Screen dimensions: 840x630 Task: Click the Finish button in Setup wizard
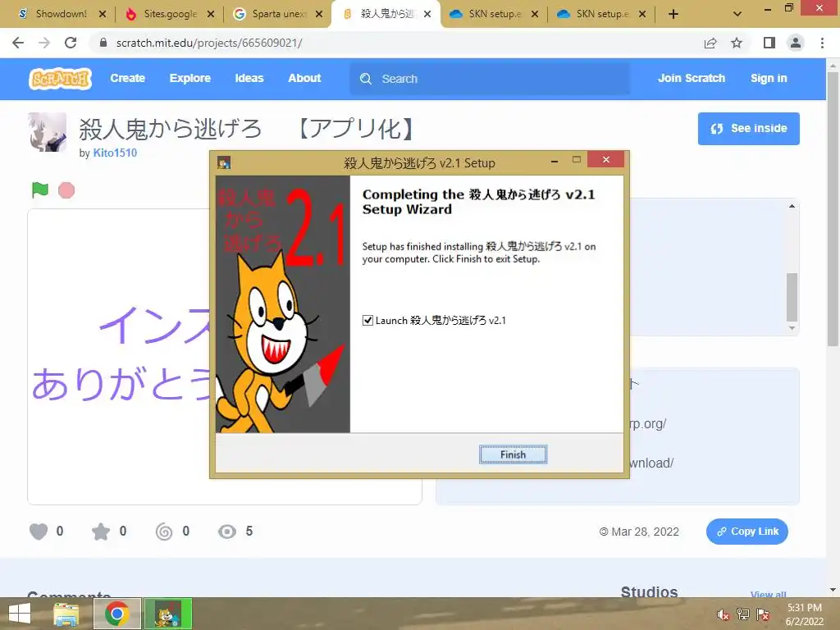pos(513,454)
